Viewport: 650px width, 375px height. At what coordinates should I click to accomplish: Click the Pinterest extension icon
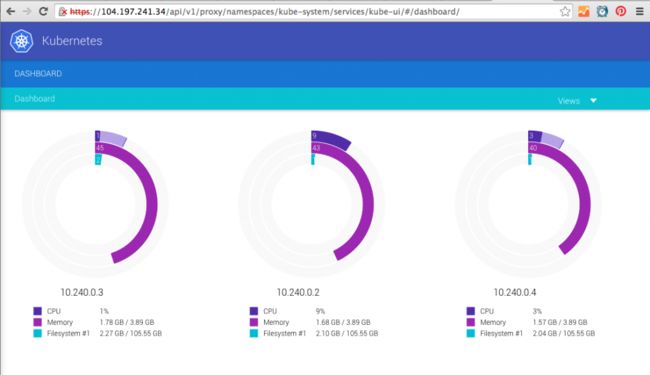[621, 11]
